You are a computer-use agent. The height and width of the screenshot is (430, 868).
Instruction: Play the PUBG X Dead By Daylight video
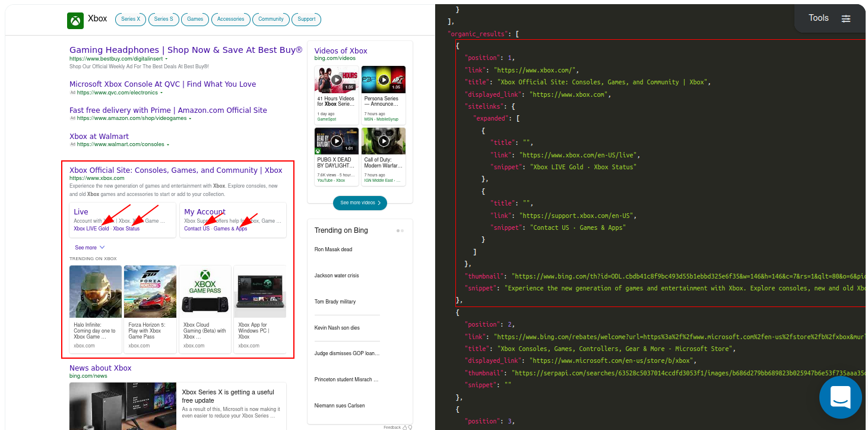[x=337, y=141]
